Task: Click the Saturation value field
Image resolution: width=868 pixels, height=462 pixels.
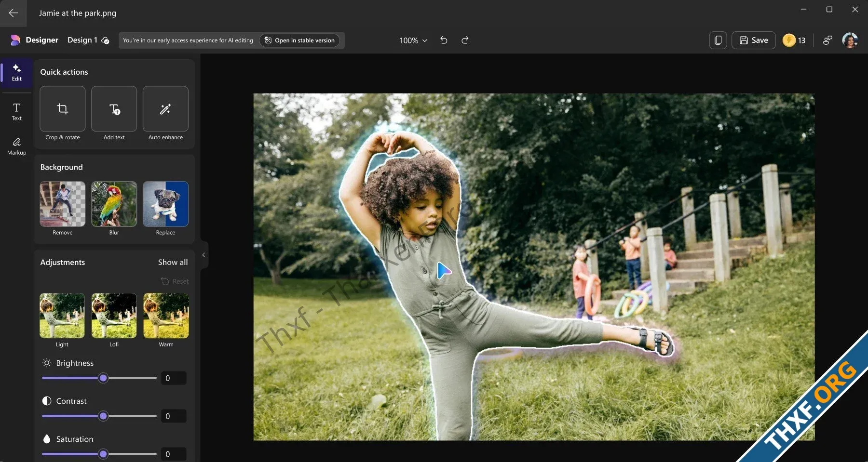Action: [174, 454]
